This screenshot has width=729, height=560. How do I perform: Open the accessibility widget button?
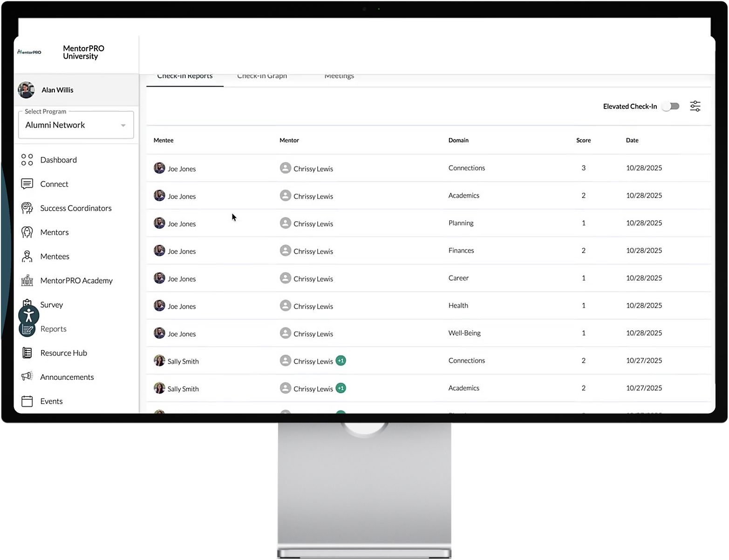(29, 316)
